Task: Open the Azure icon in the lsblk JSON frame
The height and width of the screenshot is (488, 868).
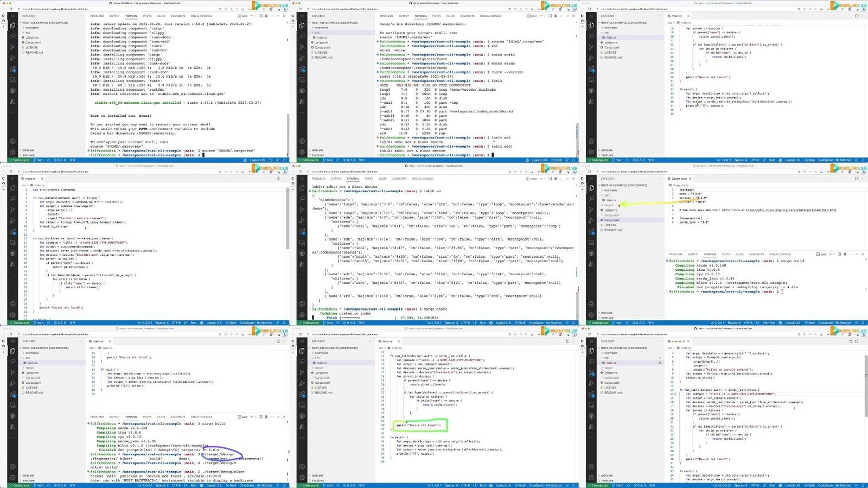Action: pyautogui.click(x=302, y=263)
